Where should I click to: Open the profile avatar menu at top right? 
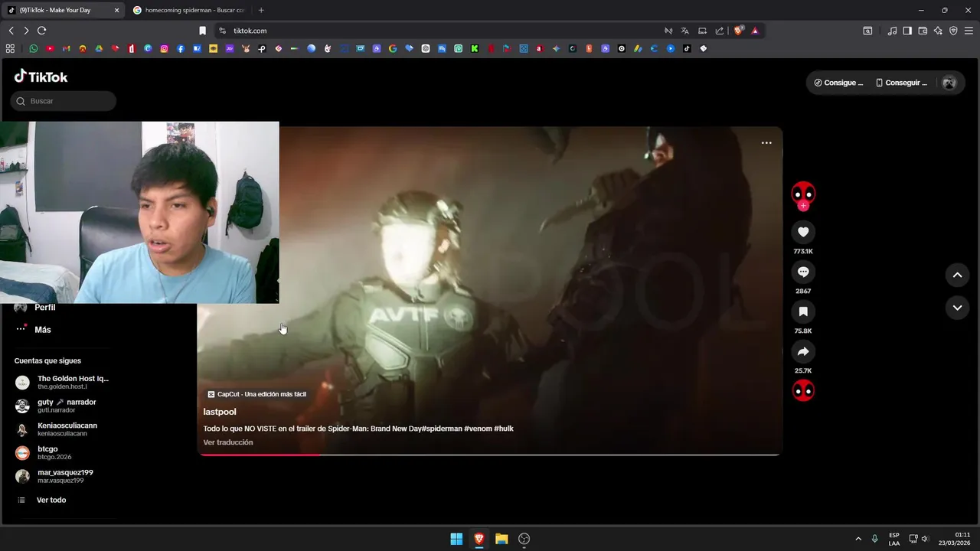[x=949, y=83]
